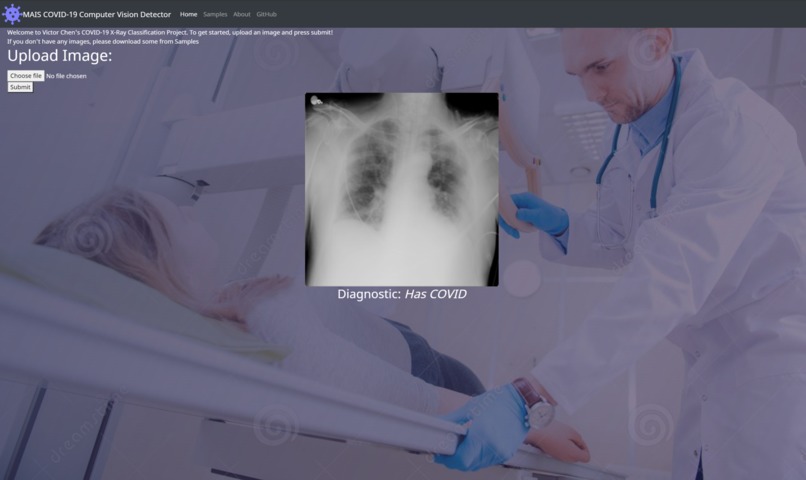Viewport: 806px width, 480px height.
Task: Click the 'No file chosen' label
Action: [66, 76]
